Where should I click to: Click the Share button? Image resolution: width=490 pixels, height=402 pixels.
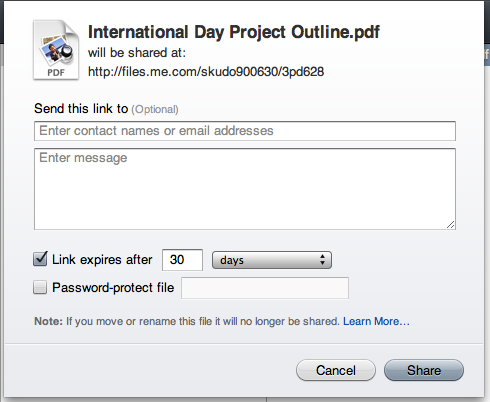[x=424, y=370]
